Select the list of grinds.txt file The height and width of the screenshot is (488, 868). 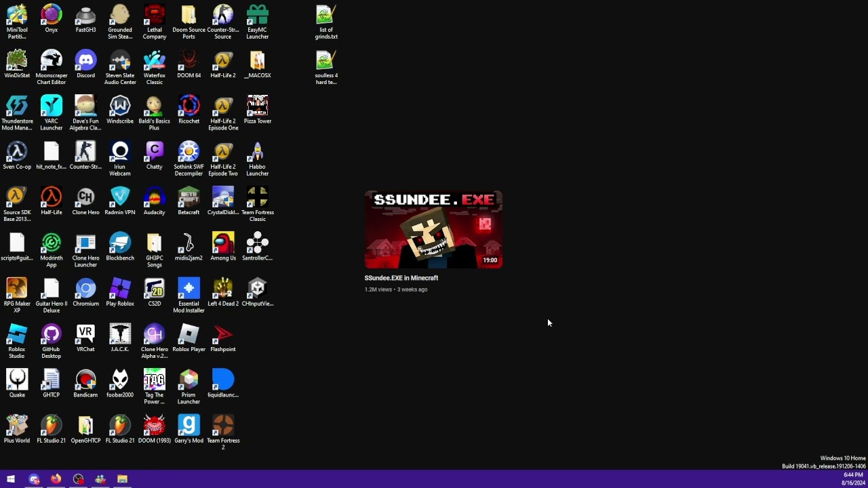tap(326, 22)
